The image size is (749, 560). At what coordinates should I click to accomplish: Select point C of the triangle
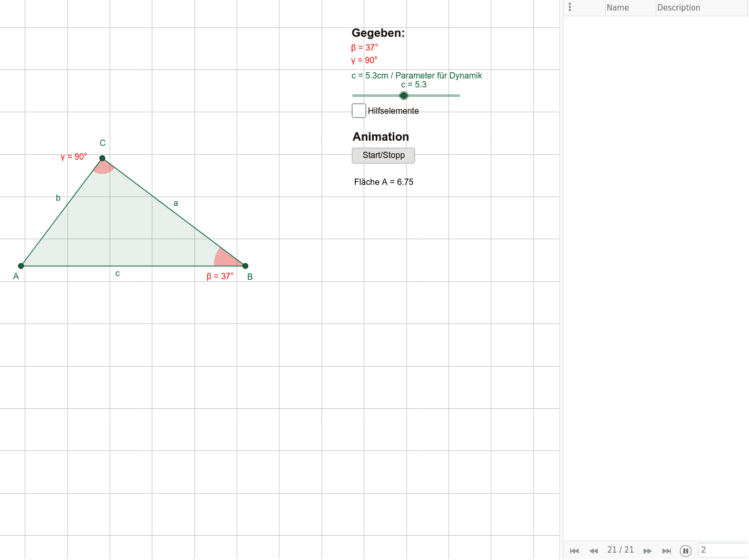click(102, 158)
